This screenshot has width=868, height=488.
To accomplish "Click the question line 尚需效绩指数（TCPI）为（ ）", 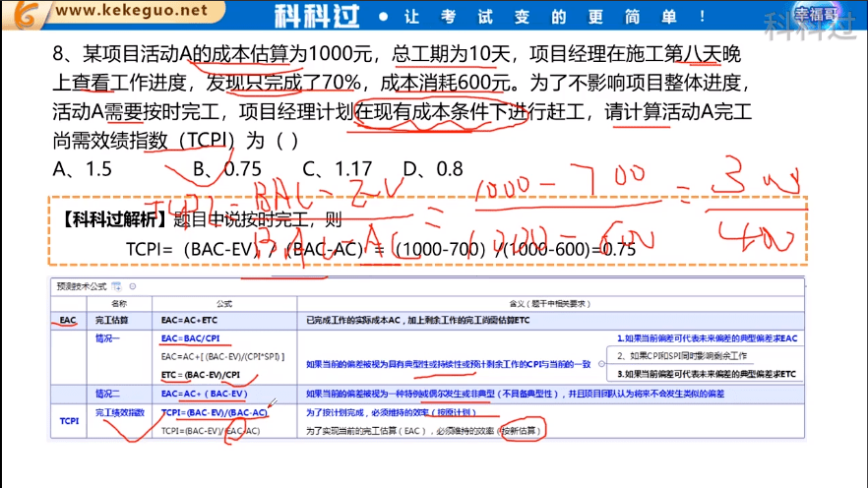I will (x=175, y=141).
